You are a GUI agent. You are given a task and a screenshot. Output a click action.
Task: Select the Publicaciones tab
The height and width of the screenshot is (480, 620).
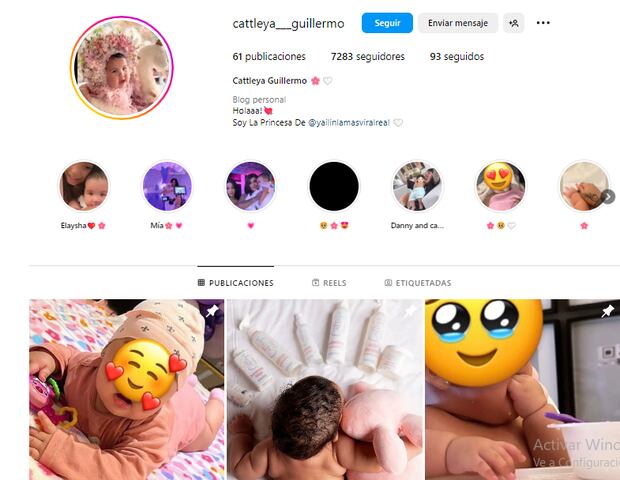[236, 283]
